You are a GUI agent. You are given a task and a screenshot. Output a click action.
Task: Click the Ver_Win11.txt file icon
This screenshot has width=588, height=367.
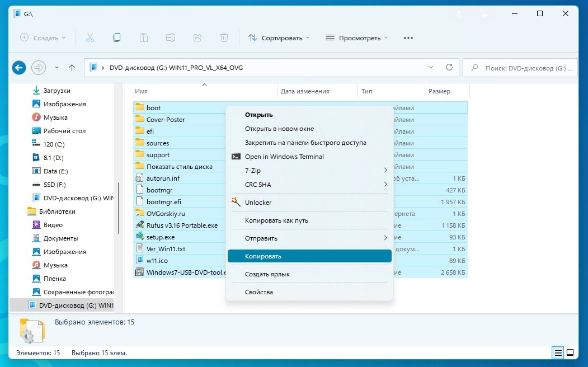[x=140, y=248]
